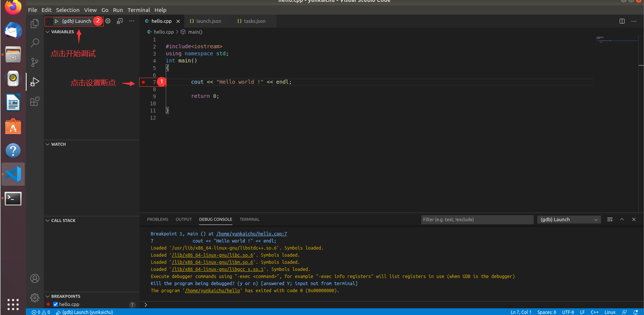
Task: Switch to the OUTPUT panel tab
Action: click(184, 219)
